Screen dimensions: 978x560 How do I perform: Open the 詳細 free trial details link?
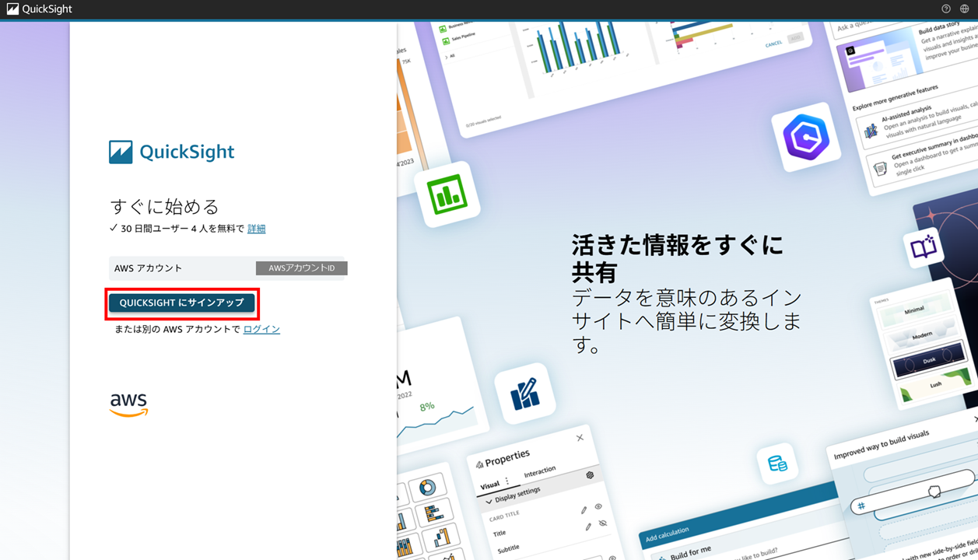coord(256,229)
